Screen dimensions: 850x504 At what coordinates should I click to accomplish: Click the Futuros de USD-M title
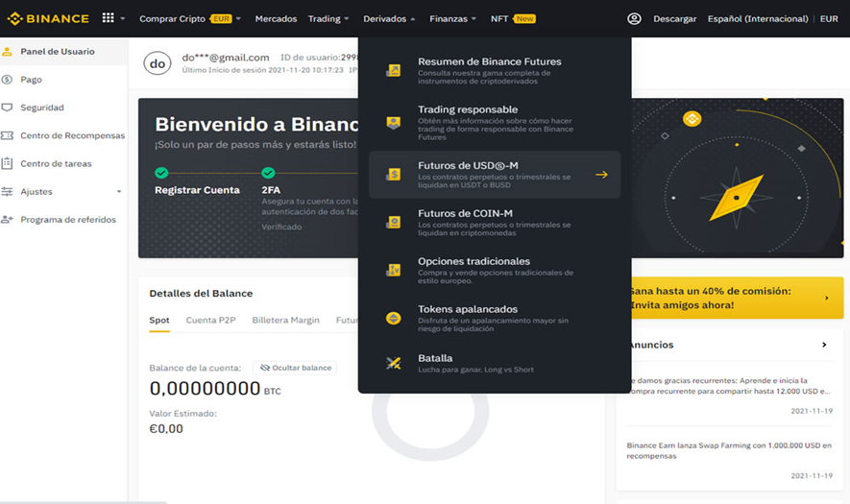pyautogui.click(x=468, y=165)
